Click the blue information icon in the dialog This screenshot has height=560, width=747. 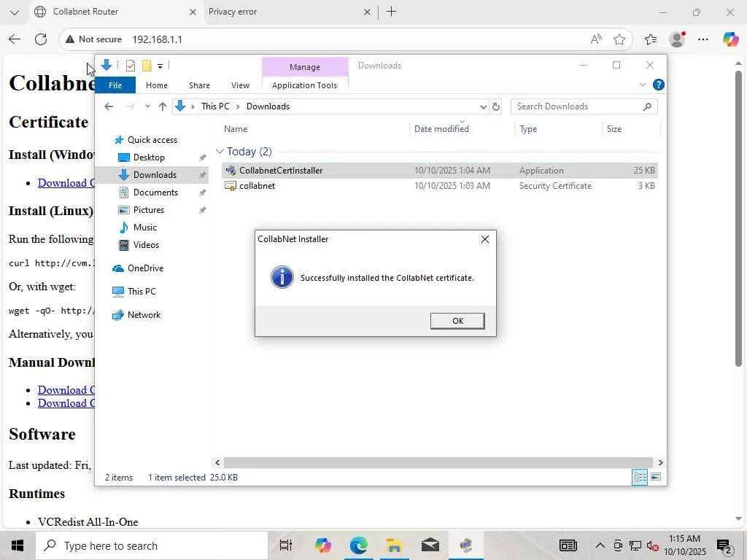[282, 277]
